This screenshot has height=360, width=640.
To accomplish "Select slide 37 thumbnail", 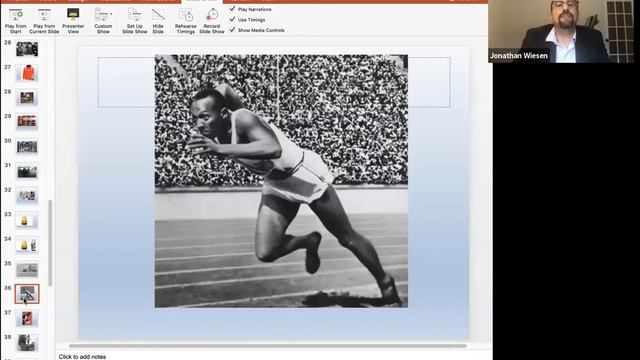I will (x=27, y=318).
